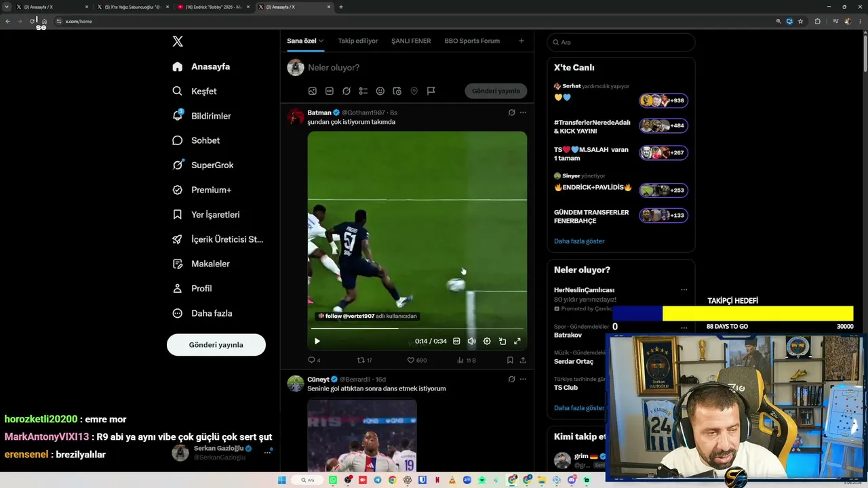This screenshot has width=868, height=488.
Task: Open the more options on Cüneyt's post
Action: click(523, 380)
